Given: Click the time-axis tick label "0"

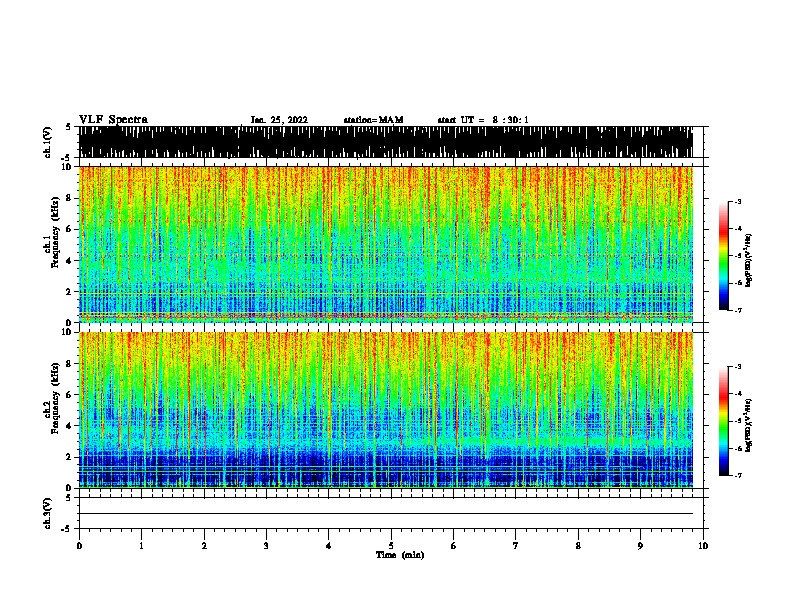Looking at the screenshot, I should coord(79,546).
